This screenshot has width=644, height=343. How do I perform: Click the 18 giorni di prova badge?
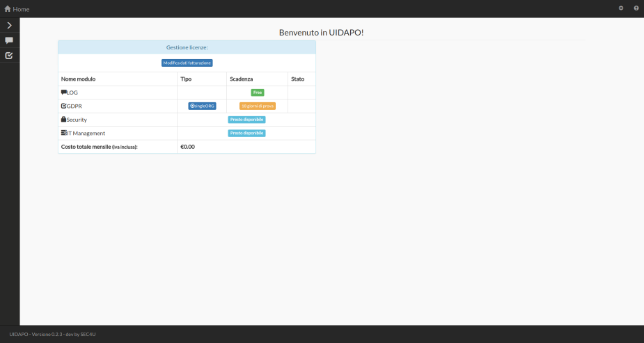tap(258, 106)
